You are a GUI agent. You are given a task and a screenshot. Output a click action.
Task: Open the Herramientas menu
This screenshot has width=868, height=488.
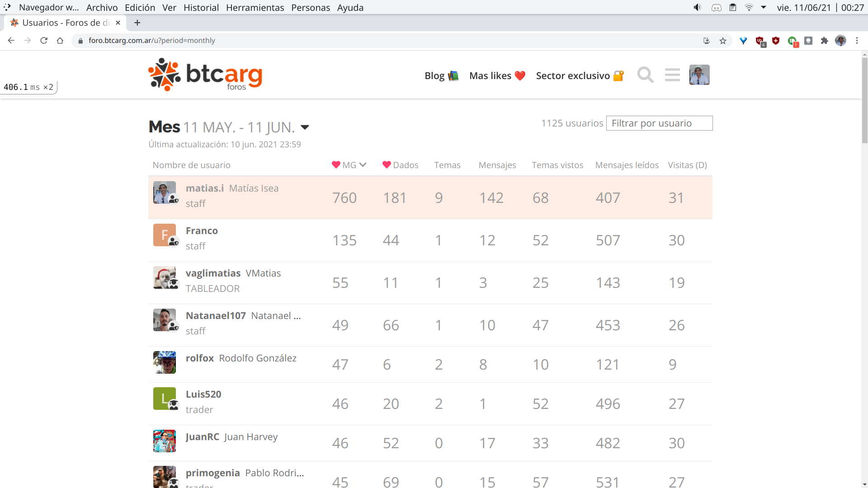255,8
